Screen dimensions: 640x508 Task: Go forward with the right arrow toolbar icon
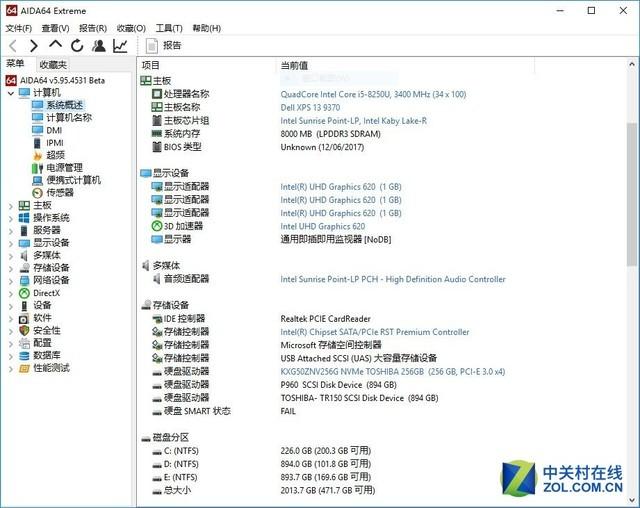click(x=34, y=46)
